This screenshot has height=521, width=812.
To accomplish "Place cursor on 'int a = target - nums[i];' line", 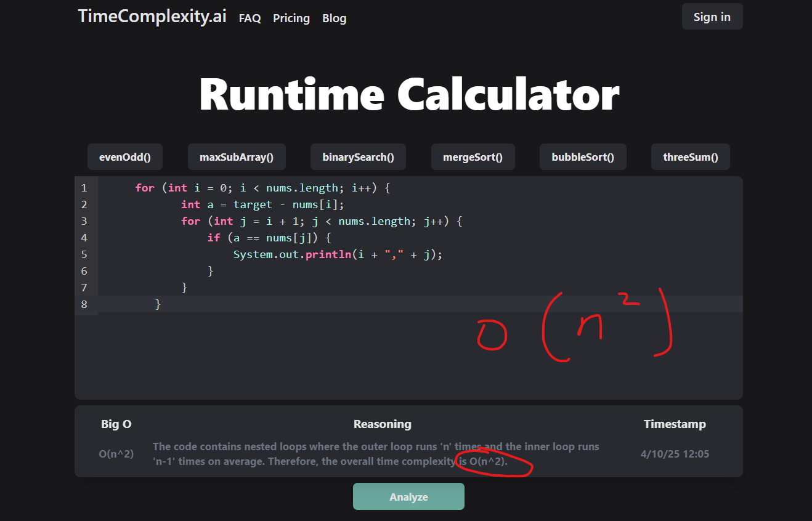I will 262,204.
